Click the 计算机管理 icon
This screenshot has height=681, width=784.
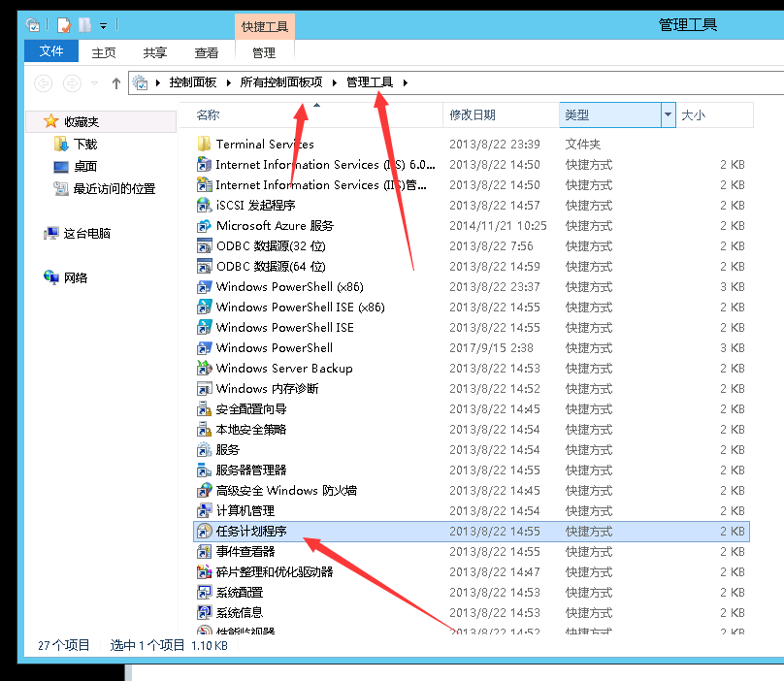204,511
